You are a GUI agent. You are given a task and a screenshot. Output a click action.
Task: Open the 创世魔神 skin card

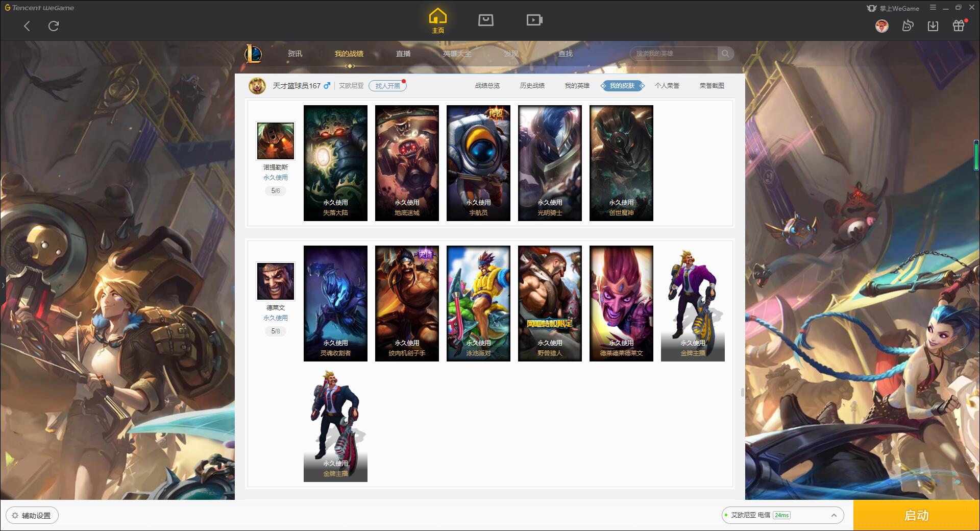(x=621, y=163)
